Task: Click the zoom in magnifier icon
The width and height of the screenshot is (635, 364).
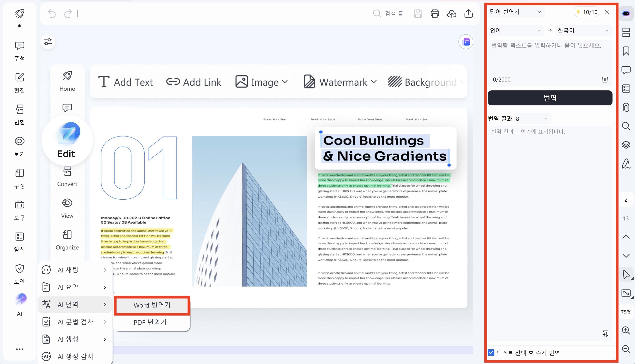Action: click(626, 331)
